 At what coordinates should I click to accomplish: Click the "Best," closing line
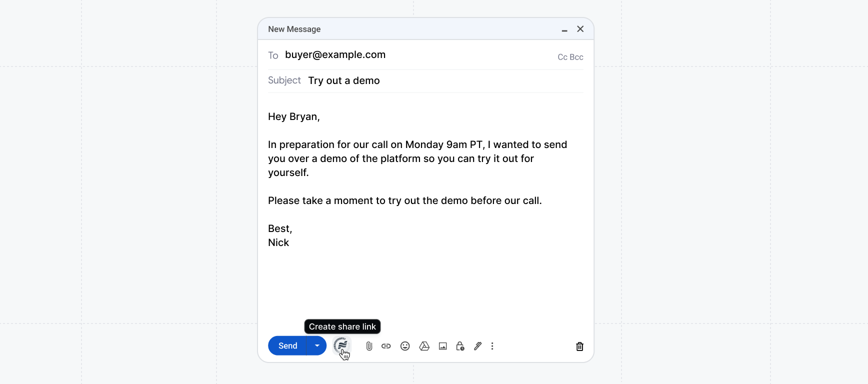coord(280,228)
